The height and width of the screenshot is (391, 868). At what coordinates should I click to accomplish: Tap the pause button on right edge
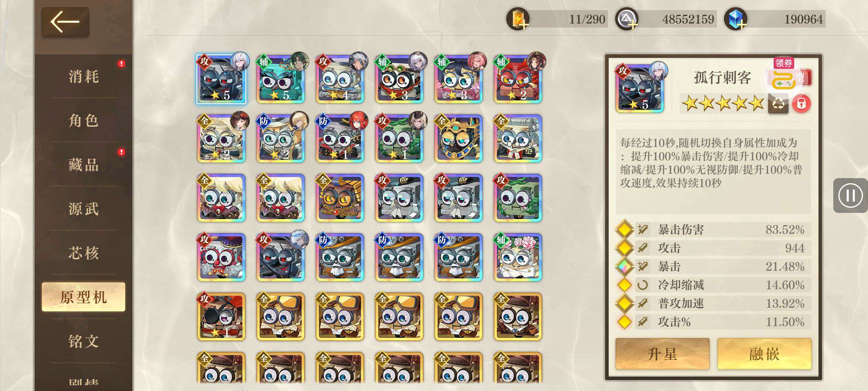point(850,195)
